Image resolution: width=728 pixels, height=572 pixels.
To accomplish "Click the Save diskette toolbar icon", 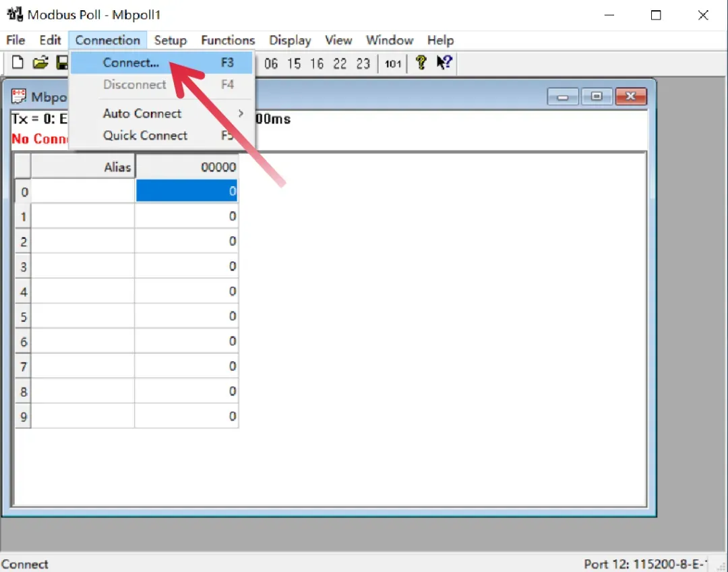I will 62,62.
